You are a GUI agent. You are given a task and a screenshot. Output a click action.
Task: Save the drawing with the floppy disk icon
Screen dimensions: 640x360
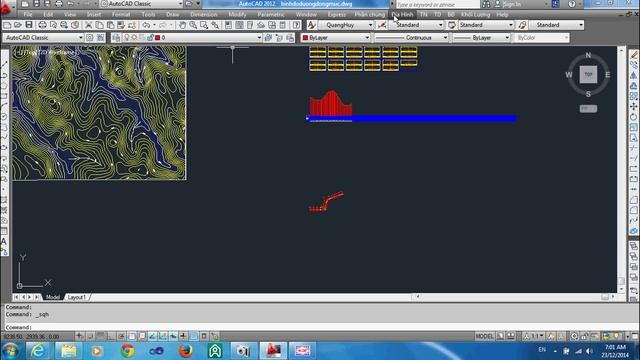29,25
